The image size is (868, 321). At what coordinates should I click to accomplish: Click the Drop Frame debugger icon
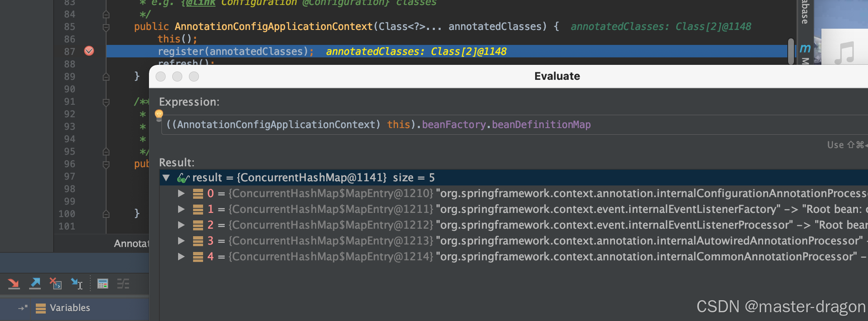point(55,284)
